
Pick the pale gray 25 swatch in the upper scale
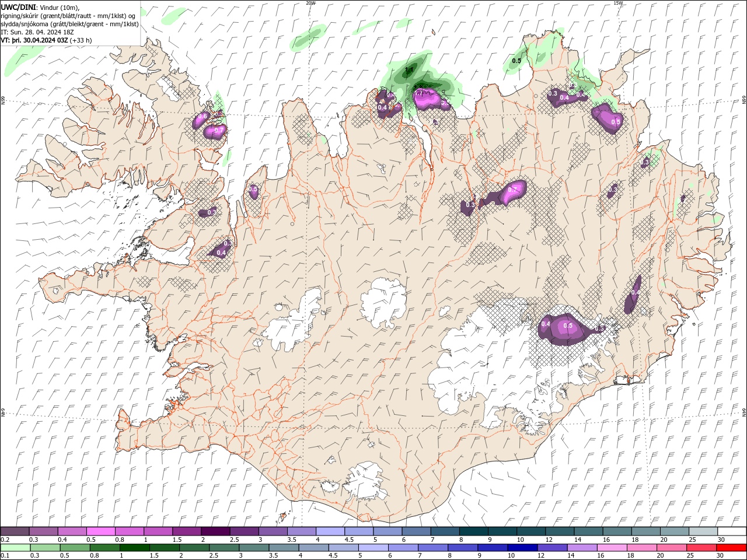[x=703, y=531]
